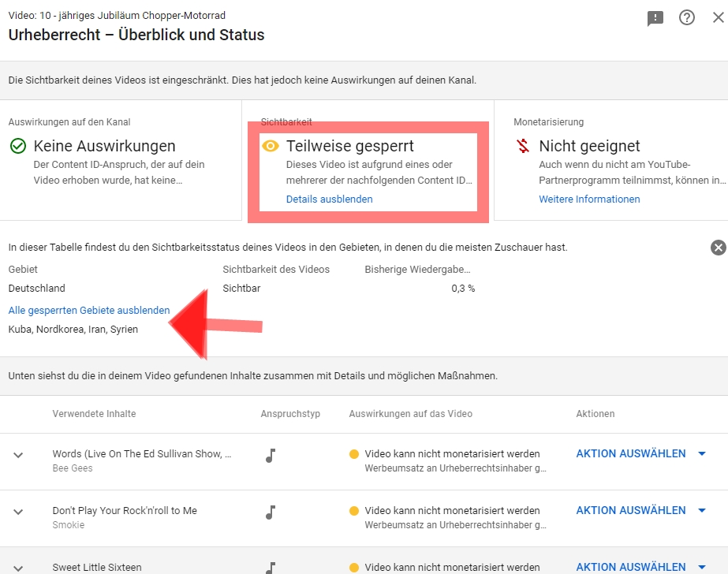
Task: Expand the Sweet Little Sixteen row
Action: 18,568
